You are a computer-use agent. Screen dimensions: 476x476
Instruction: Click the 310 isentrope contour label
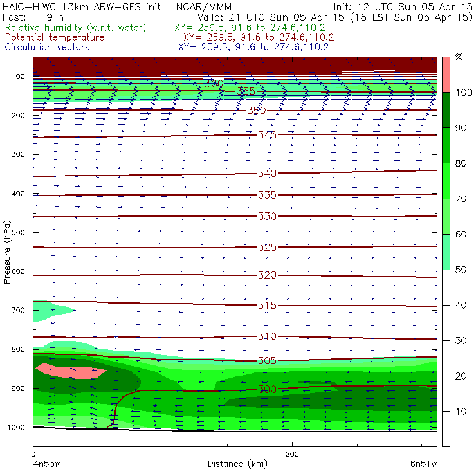(x=267, y=336)
